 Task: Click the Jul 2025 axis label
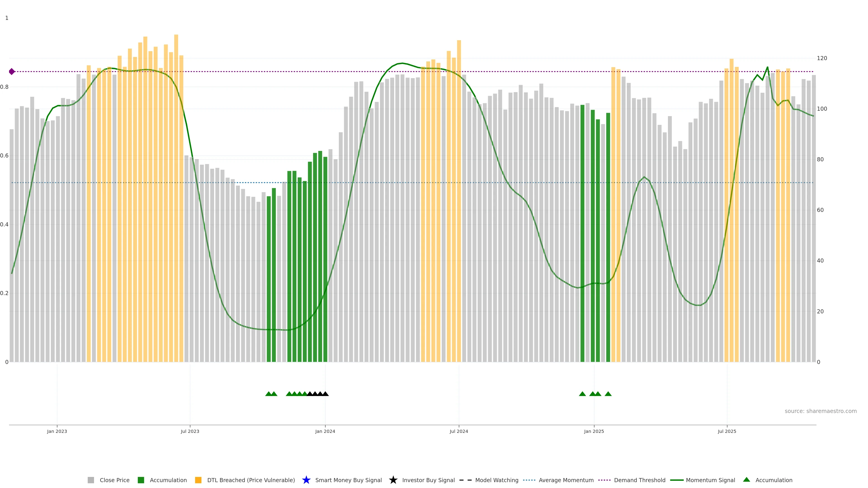(x=727, y=431)
